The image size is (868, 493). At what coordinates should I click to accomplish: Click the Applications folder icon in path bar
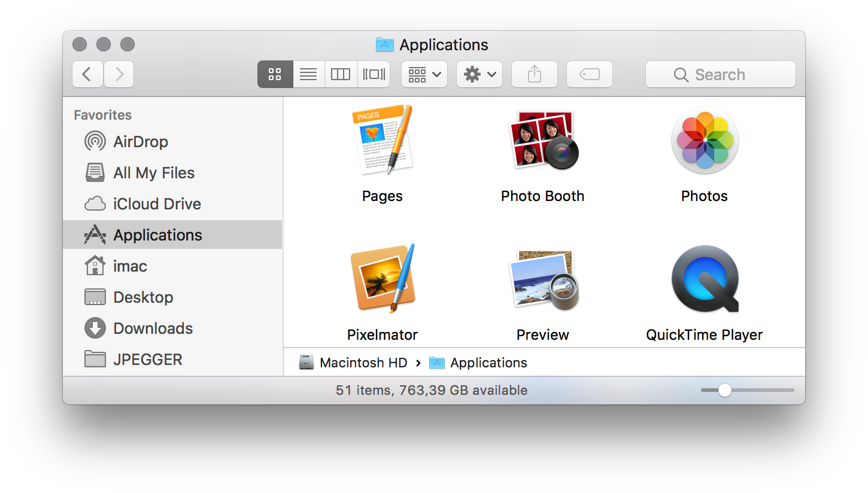[x=437, y=363]
